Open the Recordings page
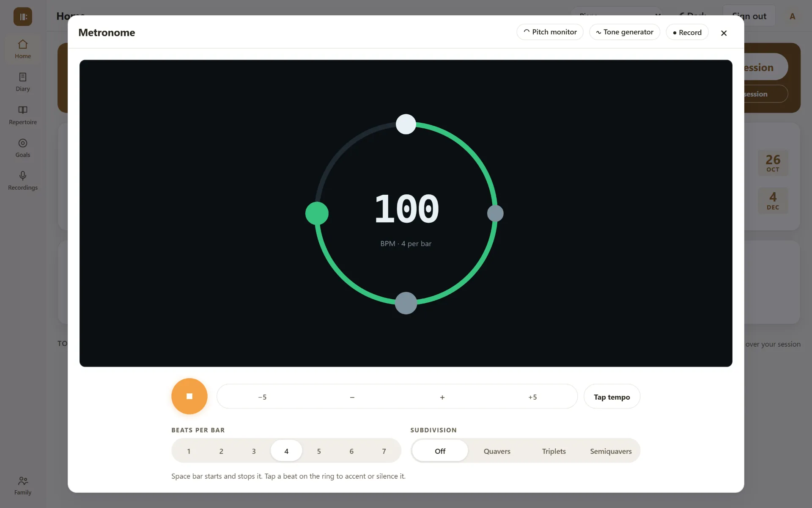The height and width of the screenshot is (508, 812). pos(23,181)
